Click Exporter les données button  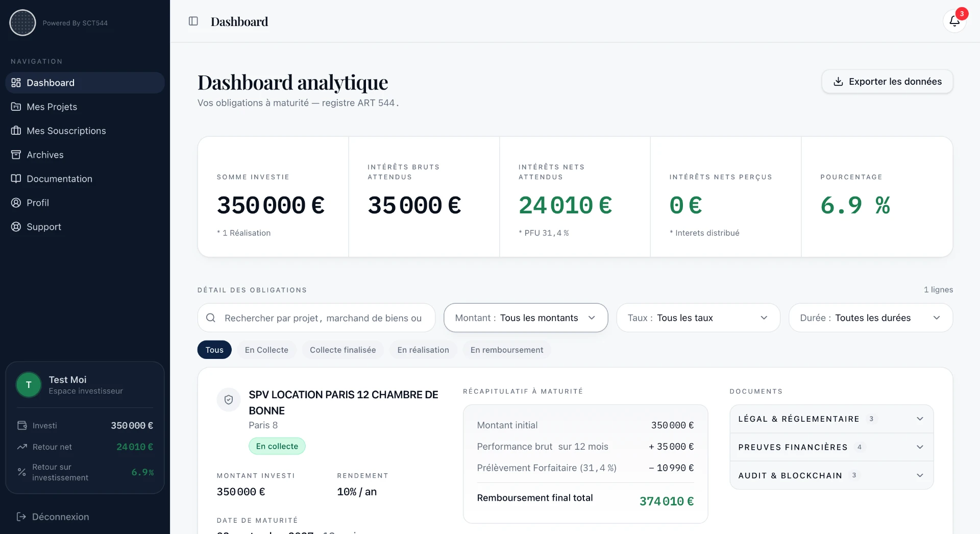click(887, 82)
